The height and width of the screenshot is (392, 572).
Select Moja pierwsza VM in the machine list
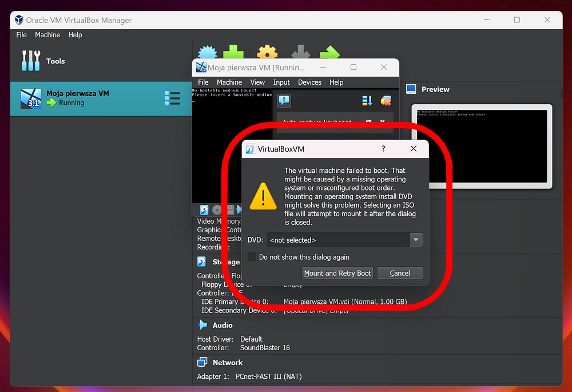[101, 98]
